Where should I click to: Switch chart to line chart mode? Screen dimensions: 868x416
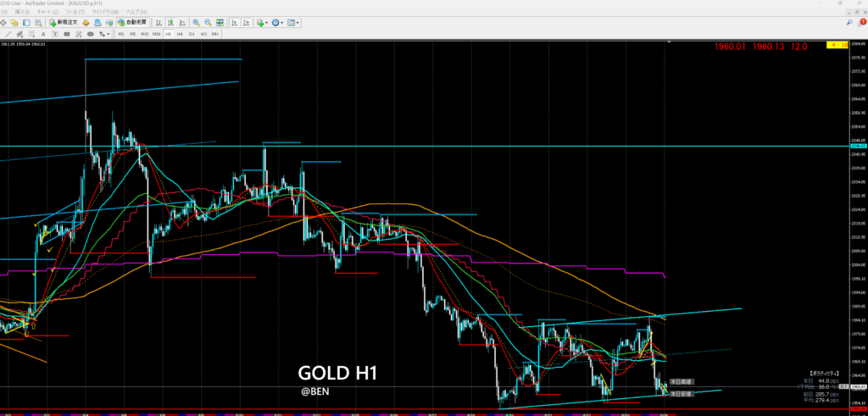(x=182, y=23)
